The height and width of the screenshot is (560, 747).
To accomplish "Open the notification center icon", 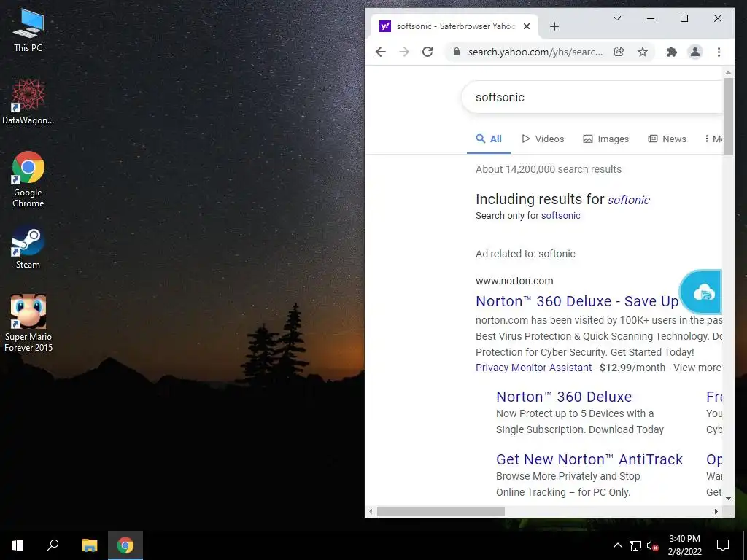I will 723,545.
